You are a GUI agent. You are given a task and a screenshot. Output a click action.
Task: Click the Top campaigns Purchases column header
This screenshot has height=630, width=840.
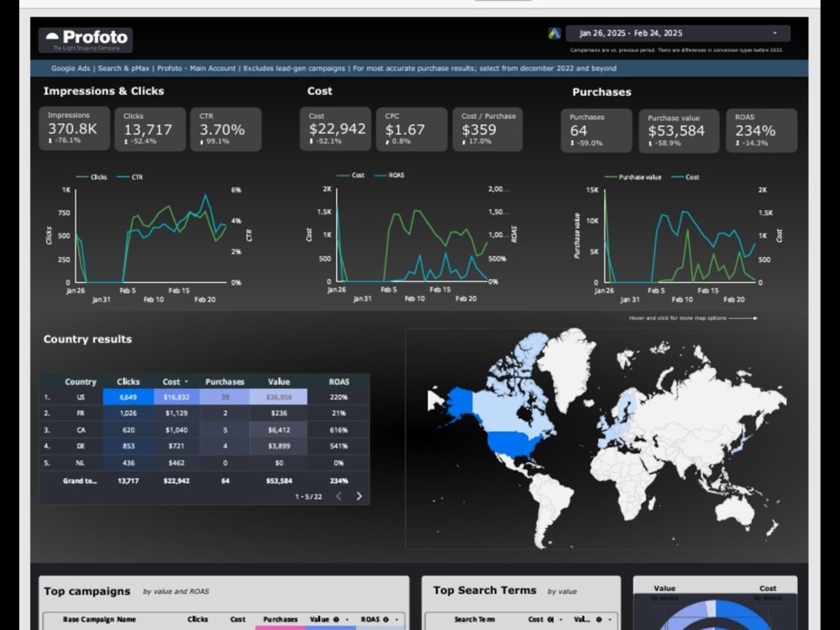[281, 619]
